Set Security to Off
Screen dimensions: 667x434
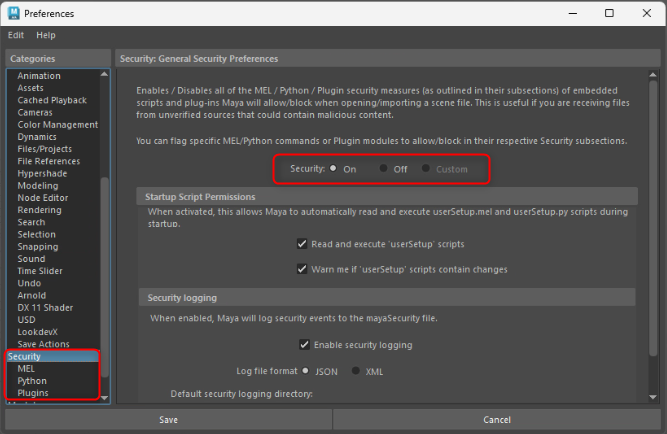tap(383, 168)
